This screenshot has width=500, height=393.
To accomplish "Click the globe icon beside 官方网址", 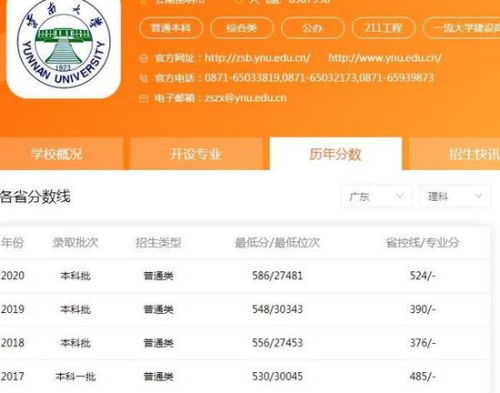I will (x=143, y=59).
